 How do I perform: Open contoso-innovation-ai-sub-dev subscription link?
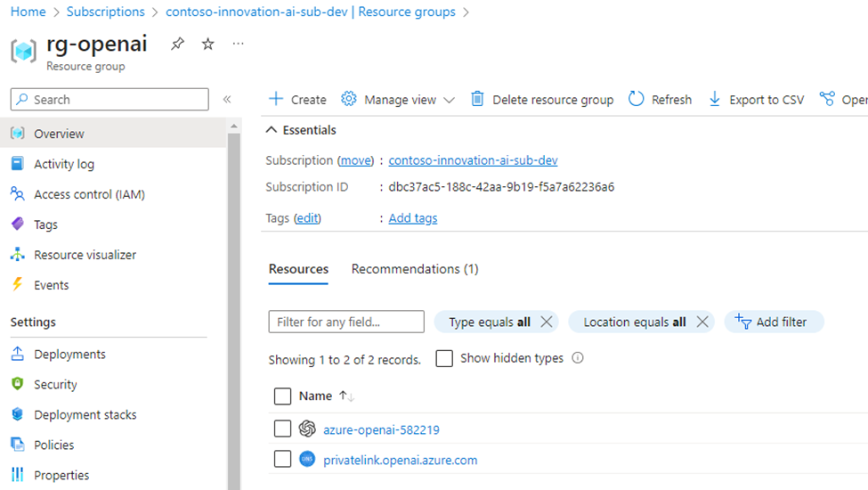click(474, 160)
